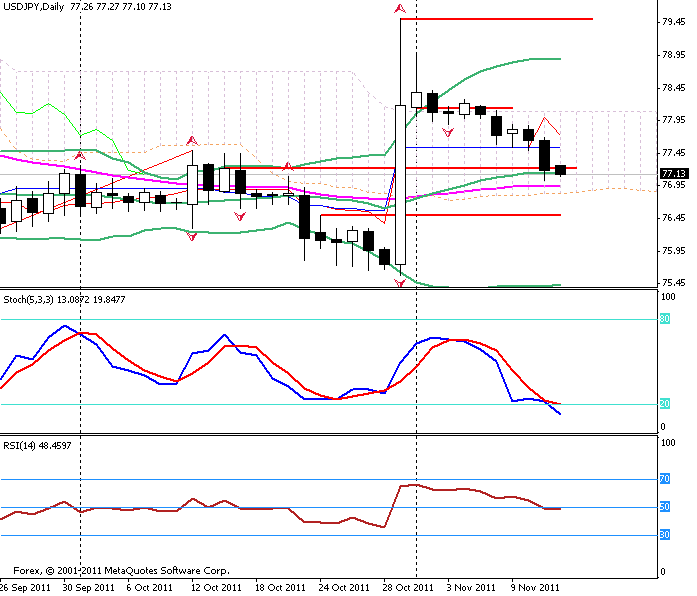Click the RSI 50 level label
This screenshot has width=697, height=596.
(665, 507)
